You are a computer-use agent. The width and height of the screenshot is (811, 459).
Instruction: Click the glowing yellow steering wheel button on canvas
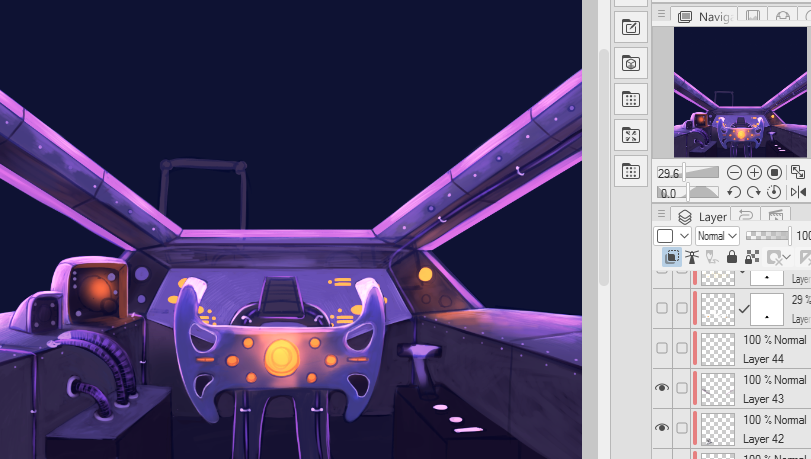pos(281,358)
